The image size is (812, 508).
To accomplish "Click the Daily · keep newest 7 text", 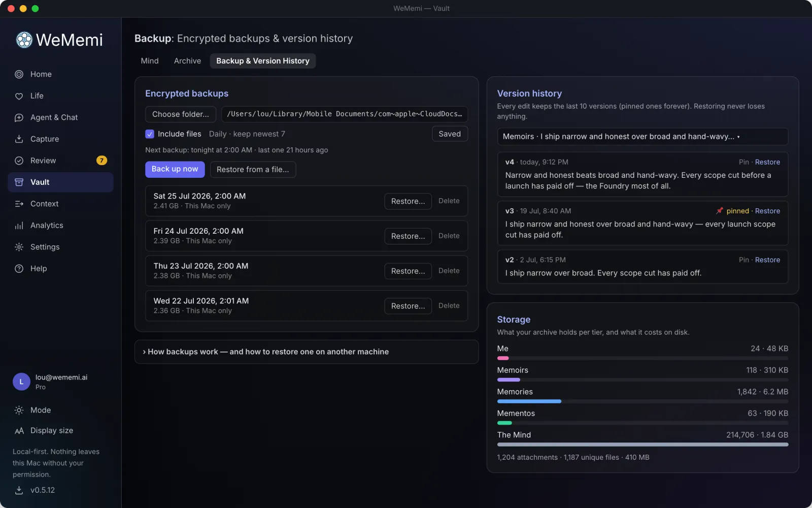I will click(x=247, y=134).
